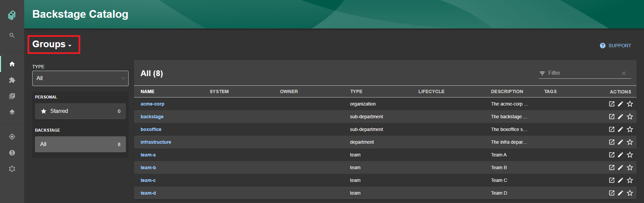Open acme-corp view link icon
The width and height of the screenshot is (644, 203).
612,104
